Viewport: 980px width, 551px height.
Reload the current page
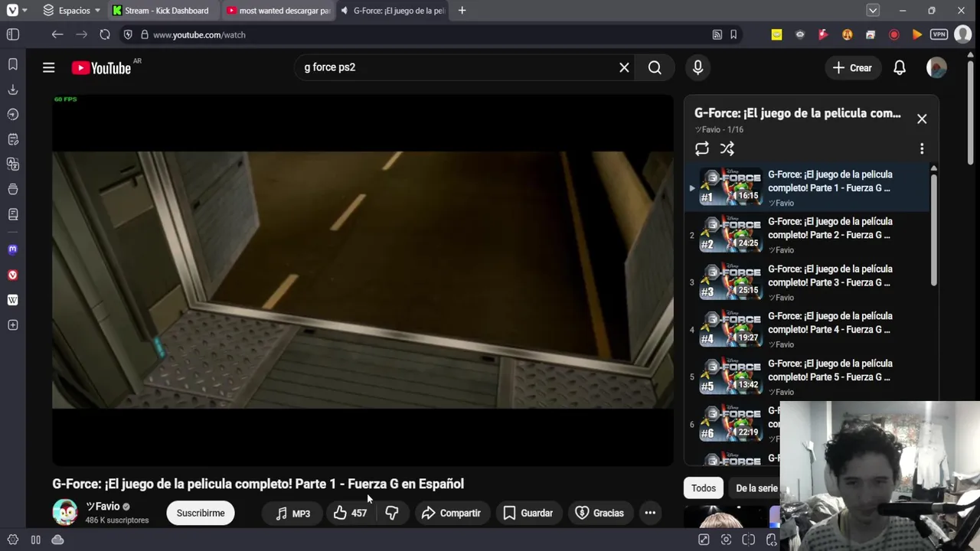click(105, 34)
